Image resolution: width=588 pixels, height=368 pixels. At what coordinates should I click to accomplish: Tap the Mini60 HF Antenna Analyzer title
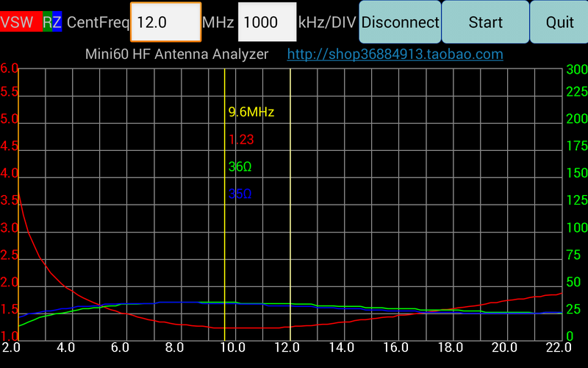pos(176,54)
